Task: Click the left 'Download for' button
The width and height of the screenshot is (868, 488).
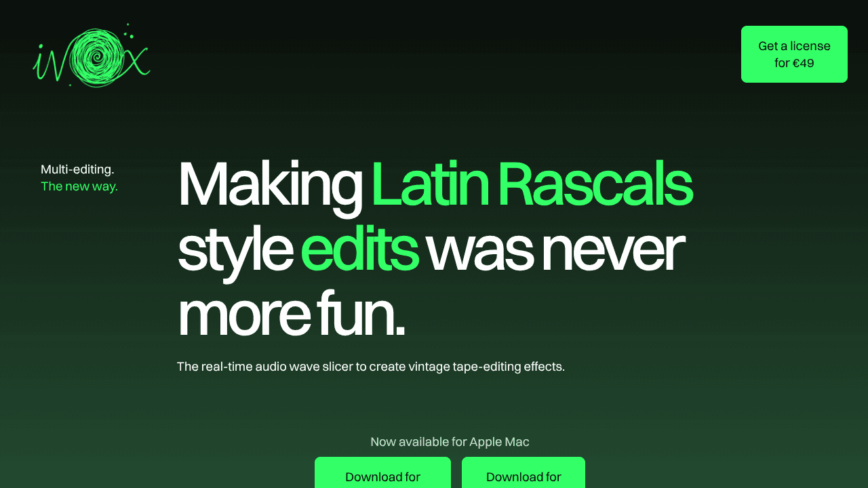Action: point(382,472)
